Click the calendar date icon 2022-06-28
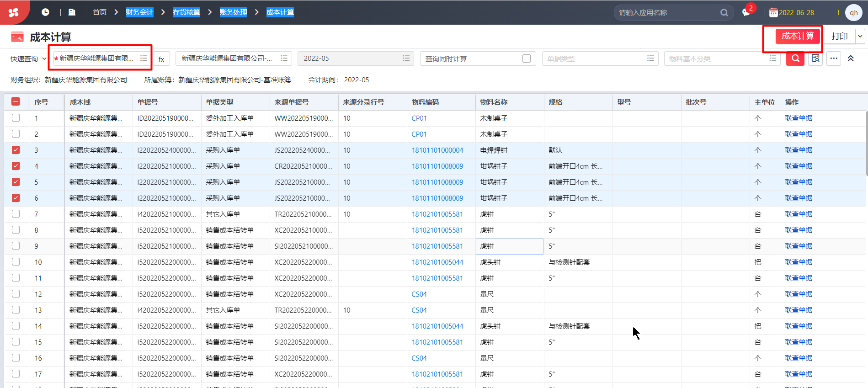The image size is (868, 388). (773, 13)
